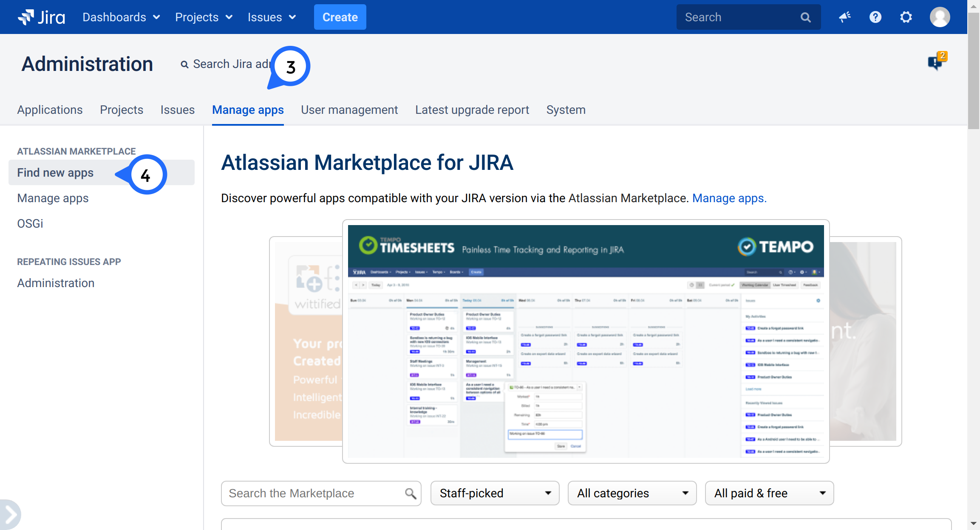The height and width of the screenshot is (530, 980).
Task: Open the Staff-picked filter dropdown
Action: click(495, 493)
